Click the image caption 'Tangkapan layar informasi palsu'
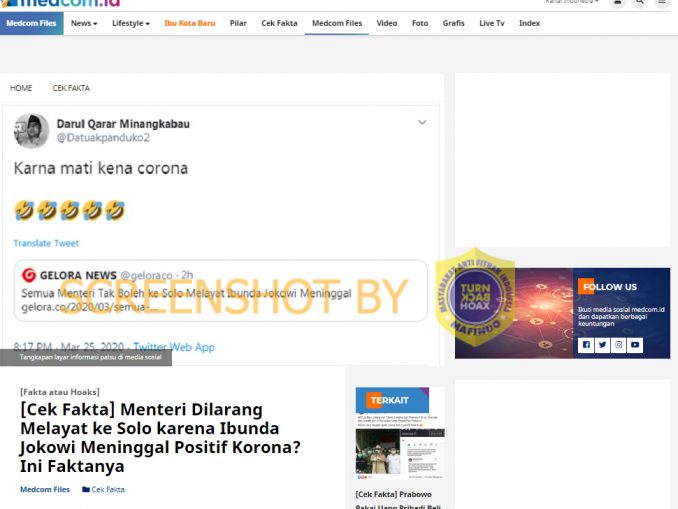The height and width of the screenshot is (509, 678). coord(90,357)
